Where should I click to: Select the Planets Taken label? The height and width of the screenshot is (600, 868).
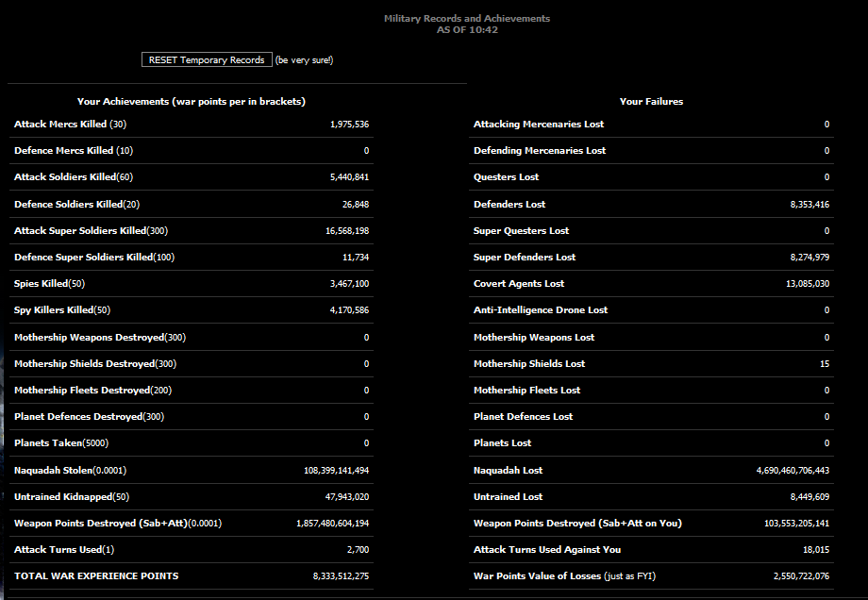[x=61, y=443]
